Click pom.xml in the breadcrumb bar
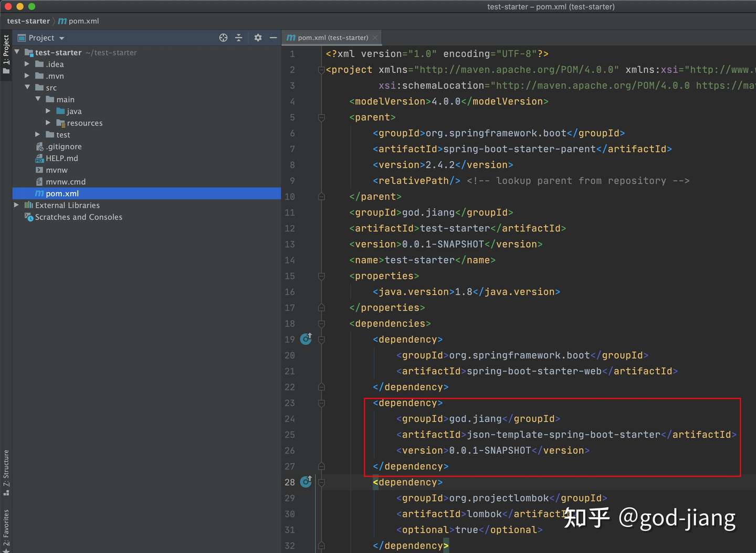The image size is (756, 553). (78, 21)
